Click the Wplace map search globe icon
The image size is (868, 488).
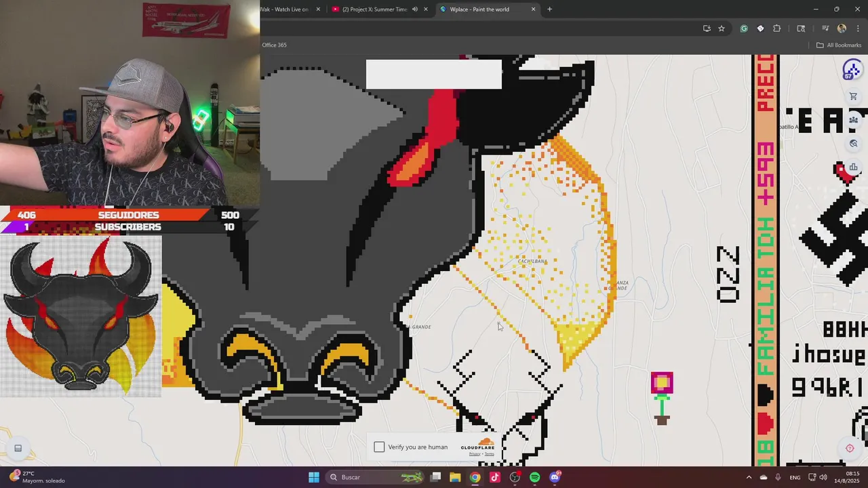[853, 144]
